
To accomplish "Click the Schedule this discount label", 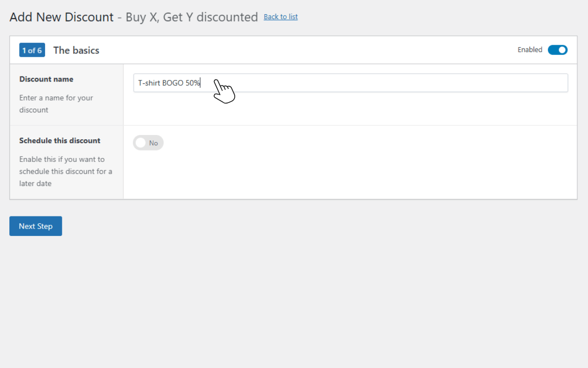I will 60,140.
